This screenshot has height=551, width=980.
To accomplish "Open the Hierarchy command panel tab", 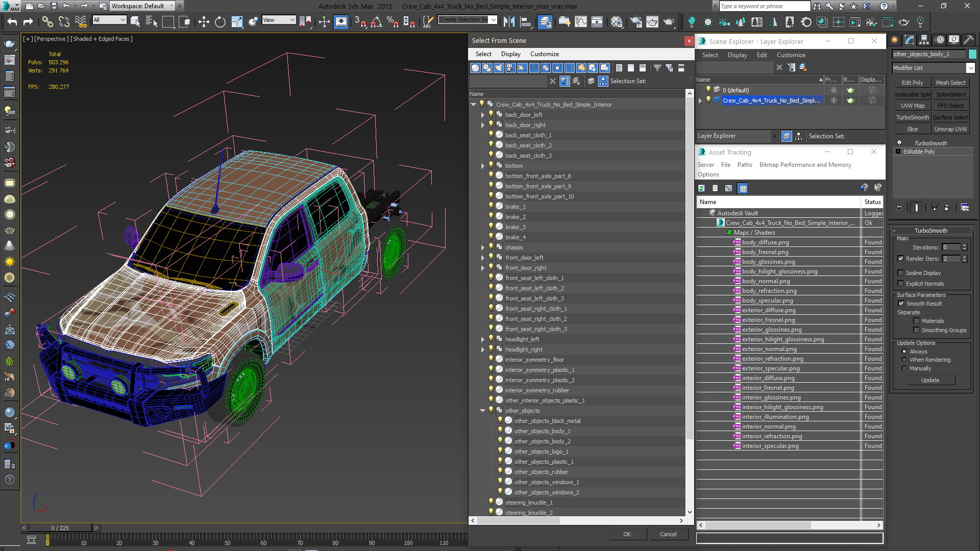I will point(924,40).
